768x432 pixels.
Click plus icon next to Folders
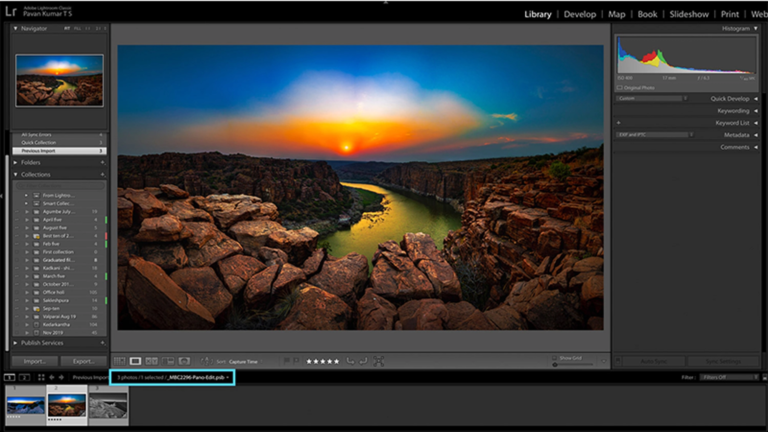click(101, 162)
